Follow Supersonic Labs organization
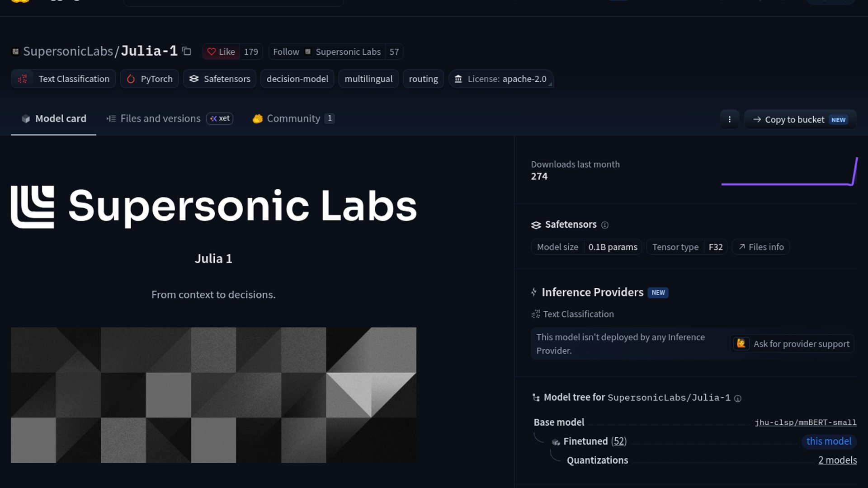This screenshot has height=488, width=868. [327, 52]
